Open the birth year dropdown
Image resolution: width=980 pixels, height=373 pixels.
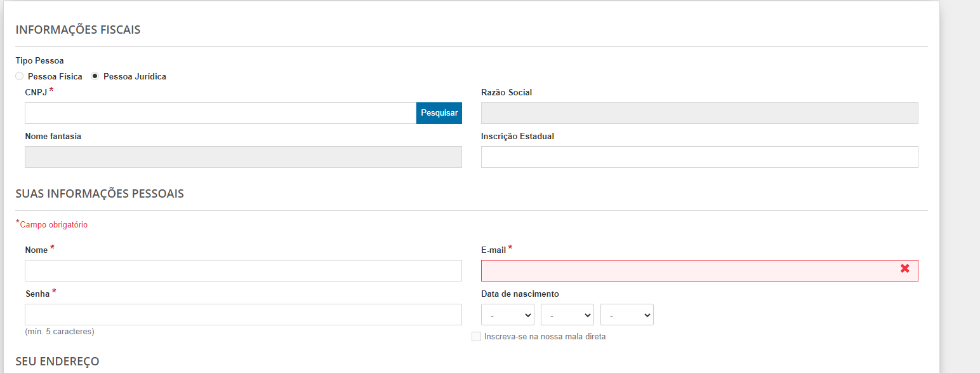[x=627, y=315]
